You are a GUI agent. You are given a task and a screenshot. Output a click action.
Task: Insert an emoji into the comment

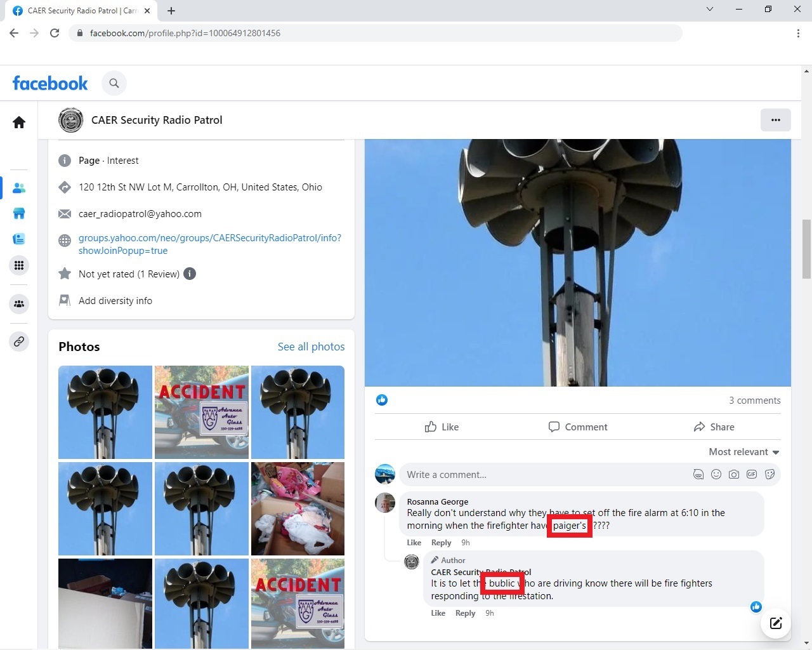pyautogui.click(x=716, y=474)
